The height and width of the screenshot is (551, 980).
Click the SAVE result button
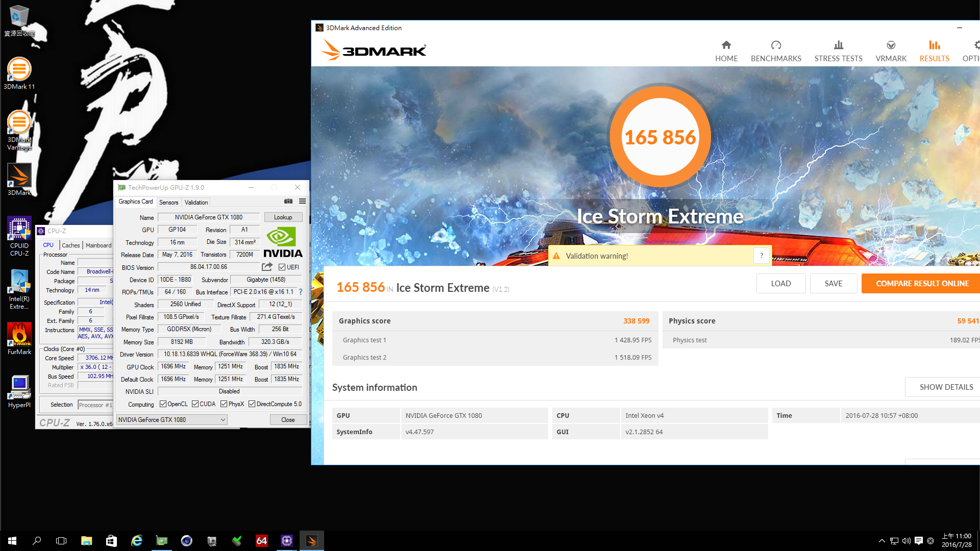tap(833, 284)
